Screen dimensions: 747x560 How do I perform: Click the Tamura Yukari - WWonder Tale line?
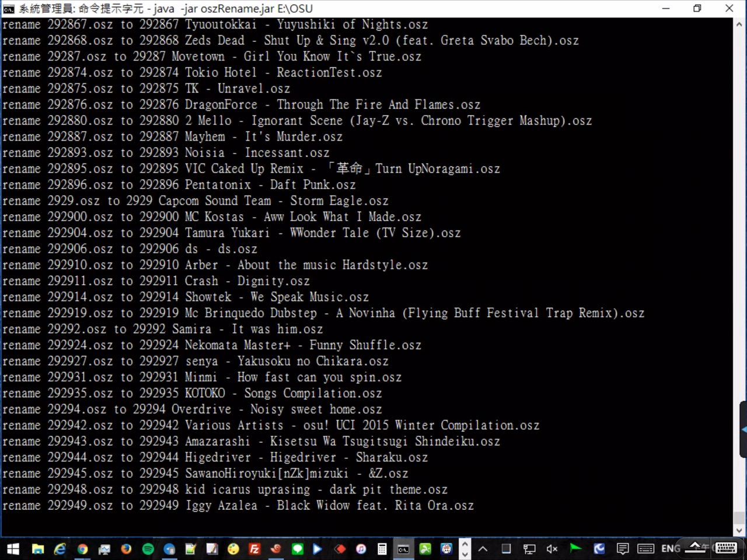232,233
